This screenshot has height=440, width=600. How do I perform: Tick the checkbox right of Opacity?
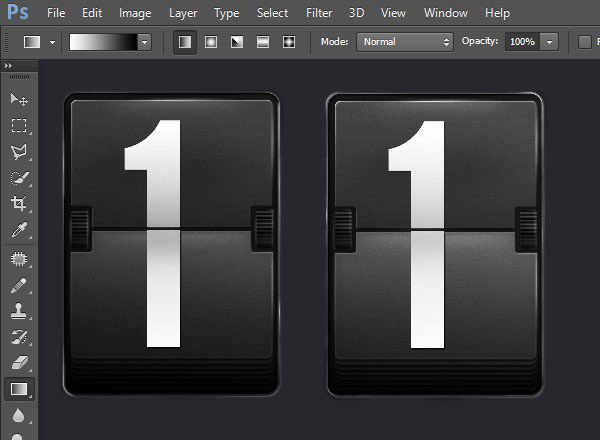pyautogui.click(x=585, y=42)
